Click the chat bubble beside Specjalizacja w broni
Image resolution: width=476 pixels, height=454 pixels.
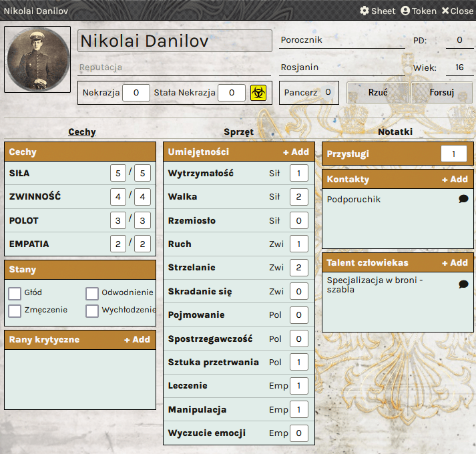[x=463, y=284]
